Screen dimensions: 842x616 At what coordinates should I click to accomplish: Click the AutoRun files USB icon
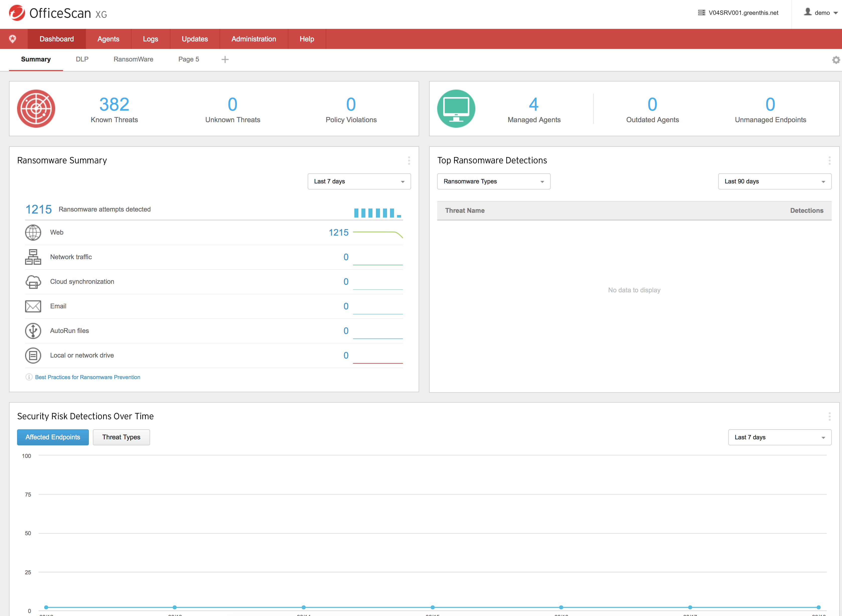tap(33, 331)
